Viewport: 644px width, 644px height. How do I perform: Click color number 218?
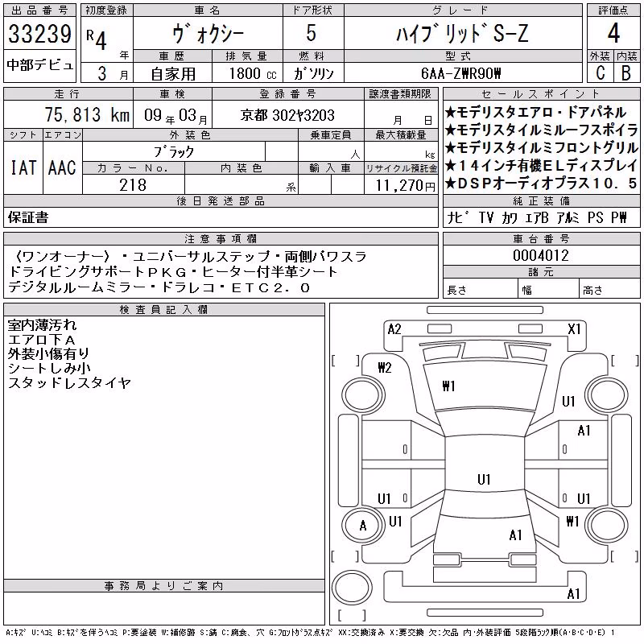(x=133, y=185)
